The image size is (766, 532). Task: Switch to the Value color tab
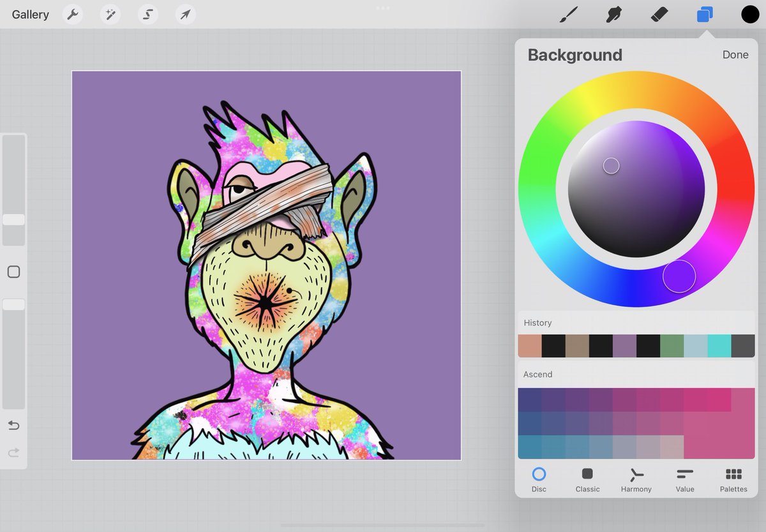tap(685, 480)
